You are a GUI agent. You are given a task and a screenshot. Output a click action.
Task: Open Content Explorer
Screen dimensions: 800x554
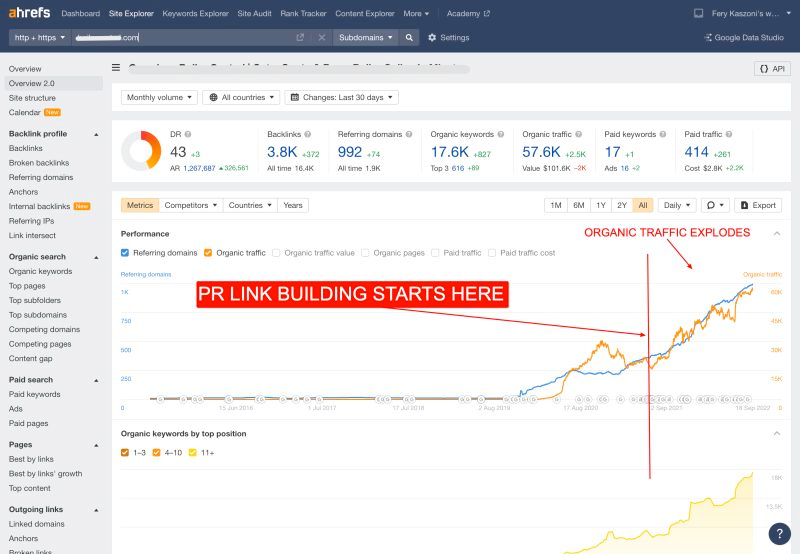point(365,13)
